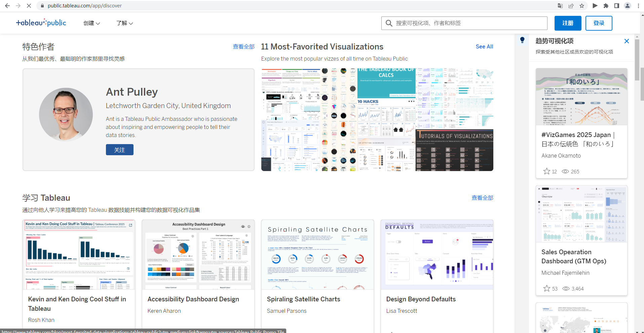Click the Design Beyond Defaults title

[x=421, y=299]
